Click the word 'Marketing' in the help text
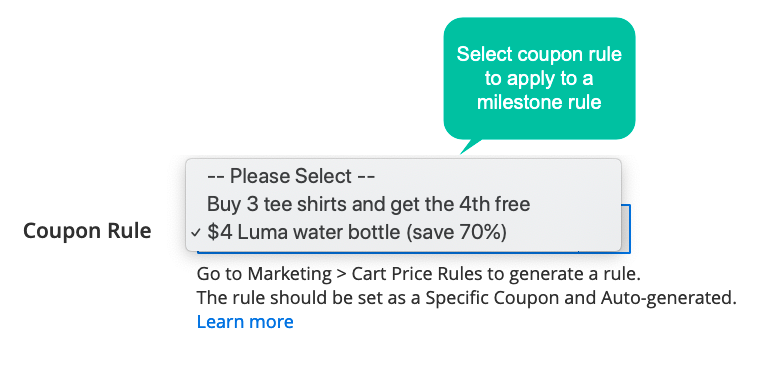The height and width of the screenshot is (380, 766). [x=289, y=275]
